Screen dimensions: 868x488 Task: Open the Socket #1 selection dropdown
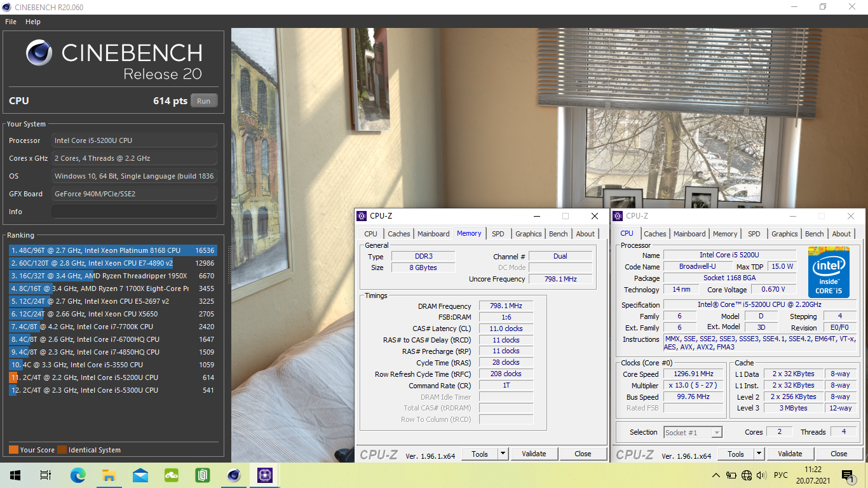coord(693,432)
